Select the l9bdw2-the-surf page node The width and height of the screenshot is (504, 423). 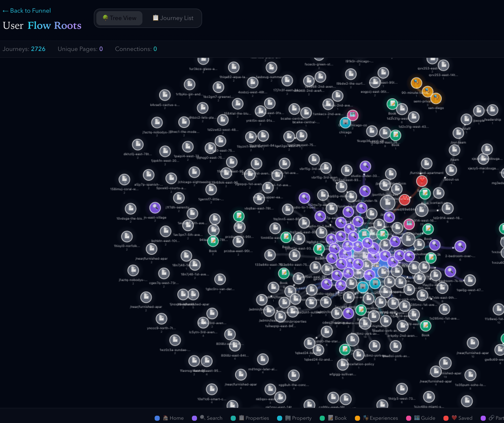(351, 74)
